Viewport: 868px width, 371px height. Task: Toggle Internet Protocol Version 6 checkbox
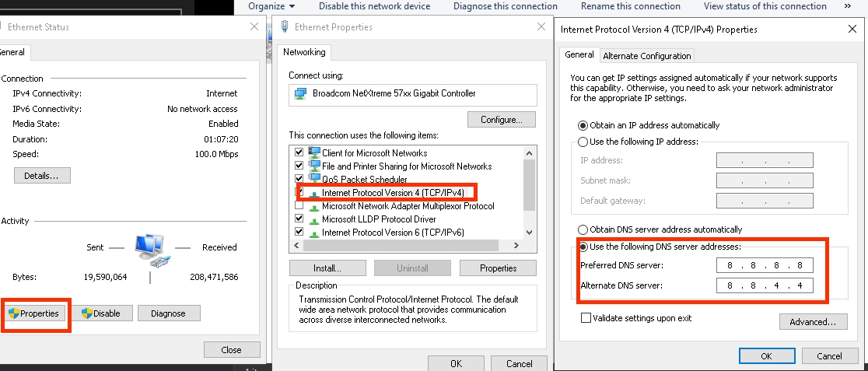(299, 232)
